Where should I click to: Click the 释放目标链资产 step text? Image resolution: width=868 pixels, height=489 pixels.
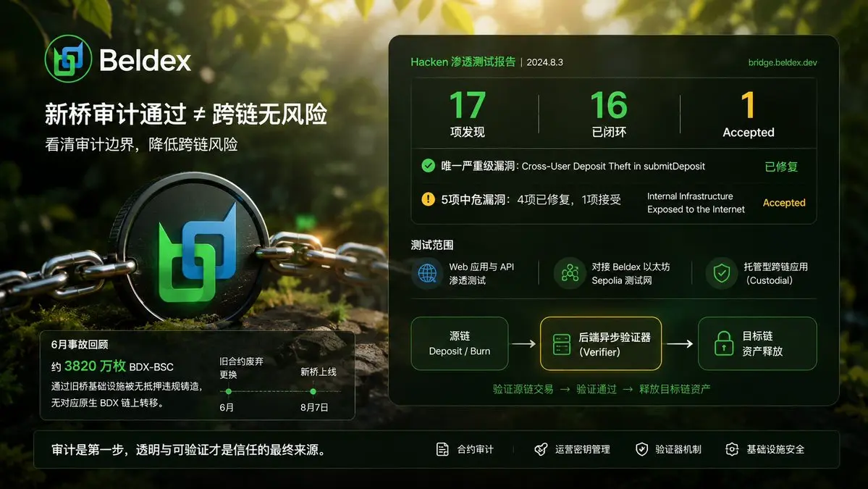(675, 389)
